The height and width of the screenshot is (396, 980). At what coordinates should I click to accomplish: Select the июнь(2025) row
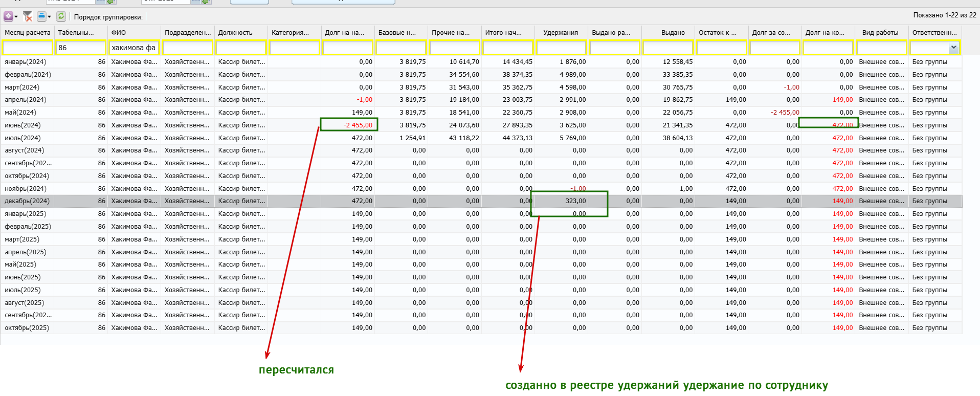[x=481, y=277]
